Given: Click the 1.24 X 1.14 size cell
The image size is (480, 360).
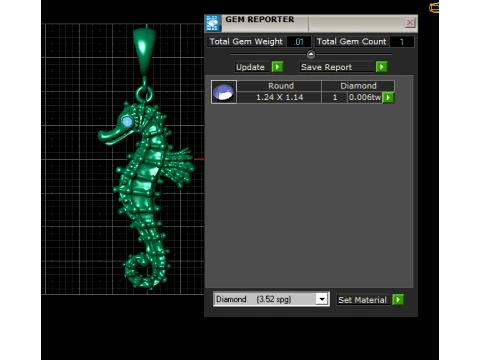Looking at the screenshot, I should [279, 97].
